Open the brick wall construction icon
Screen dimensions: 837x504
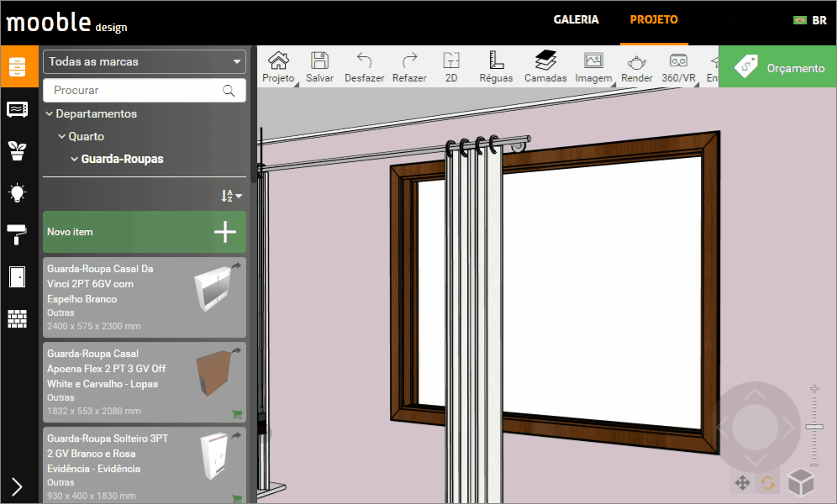tap(18, 319)
